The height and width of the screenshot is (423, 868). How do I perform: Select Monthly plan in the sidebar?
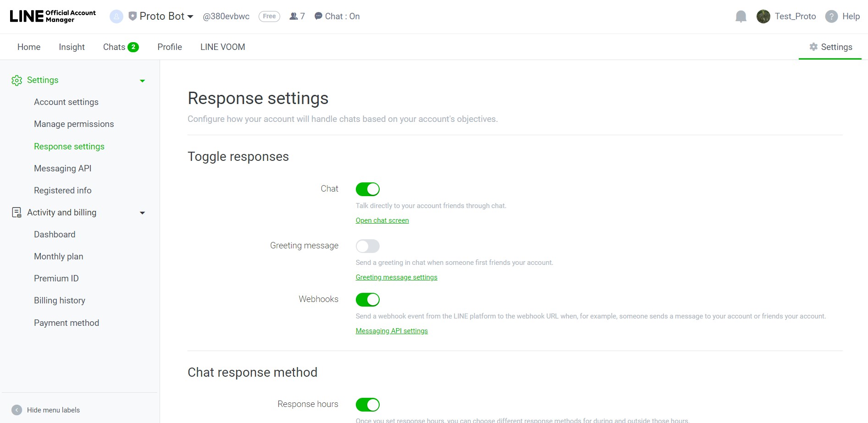click(x=59, y=257)
